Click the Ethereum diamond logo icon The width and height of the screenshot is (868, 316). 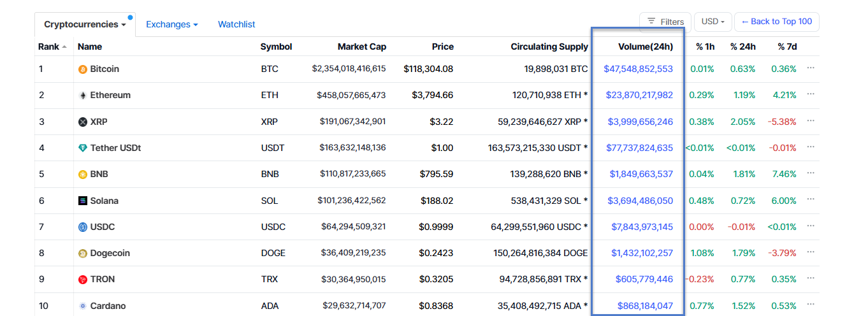point(82,96)
